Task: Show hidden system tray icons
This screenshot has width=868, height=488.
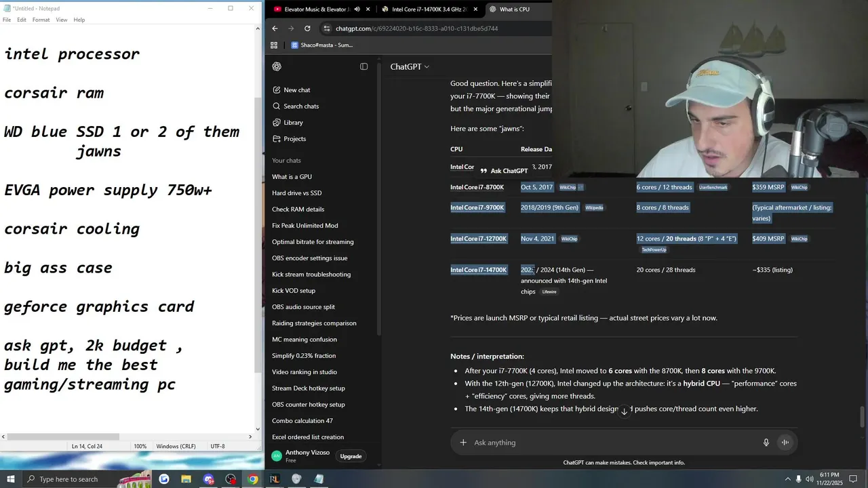Action: pyautogui.click(x=788, y=479)
